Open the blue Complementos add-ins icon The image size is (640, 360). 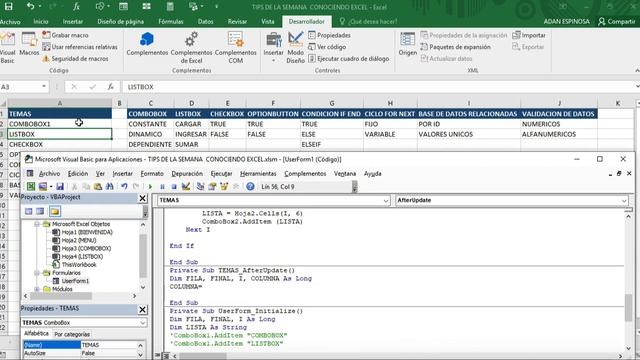[x=147, y=44]
